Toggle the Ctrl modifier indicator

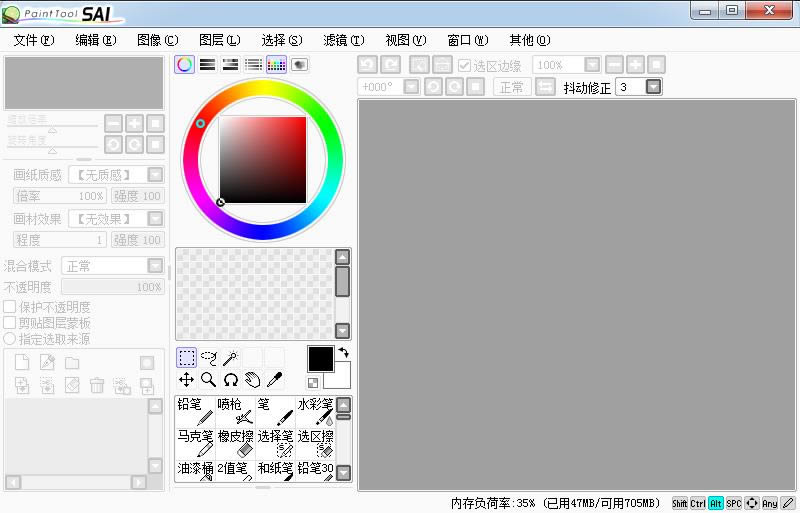697,503
